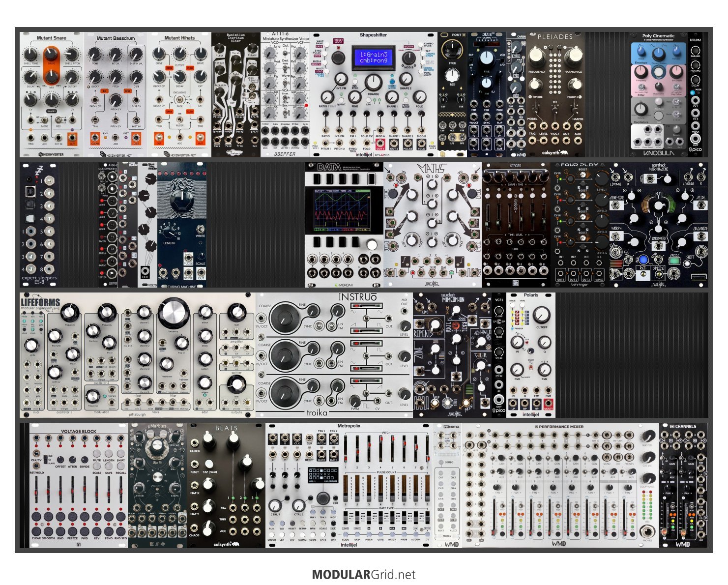The image size is (728, 585).
Task: Click the REPEATS knob on Mimeophon
Action: click(435, 325)
